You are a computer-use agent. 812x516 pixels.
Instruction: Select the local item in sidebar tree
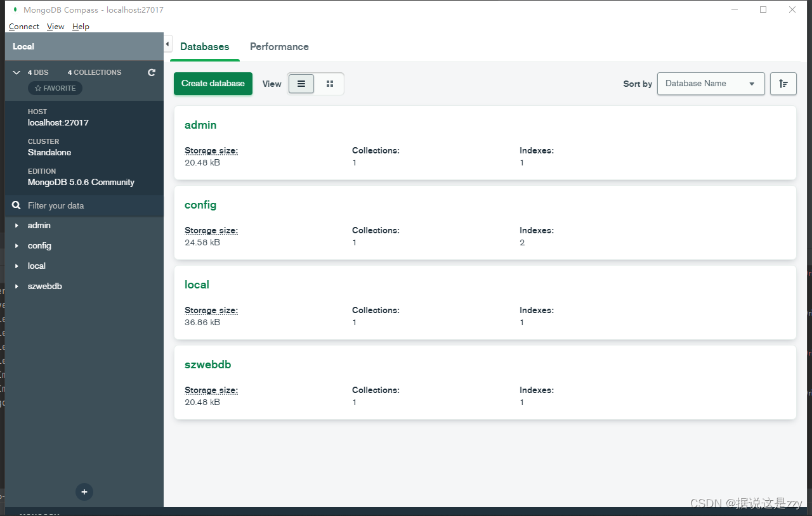37,266
